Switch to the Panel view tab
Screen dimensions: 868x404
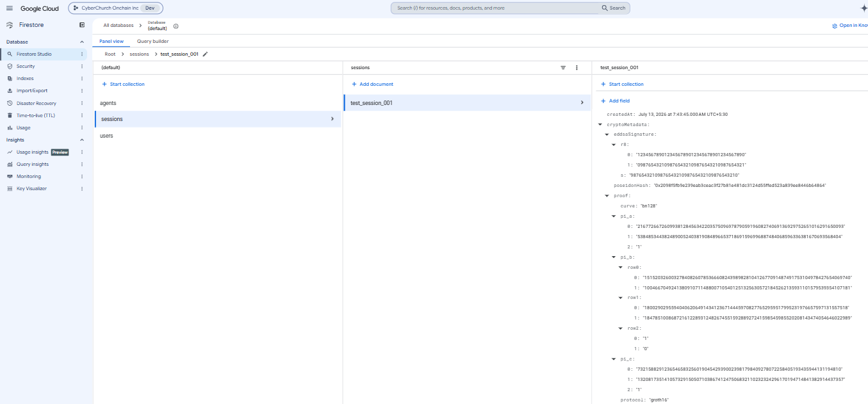point(111,41)
